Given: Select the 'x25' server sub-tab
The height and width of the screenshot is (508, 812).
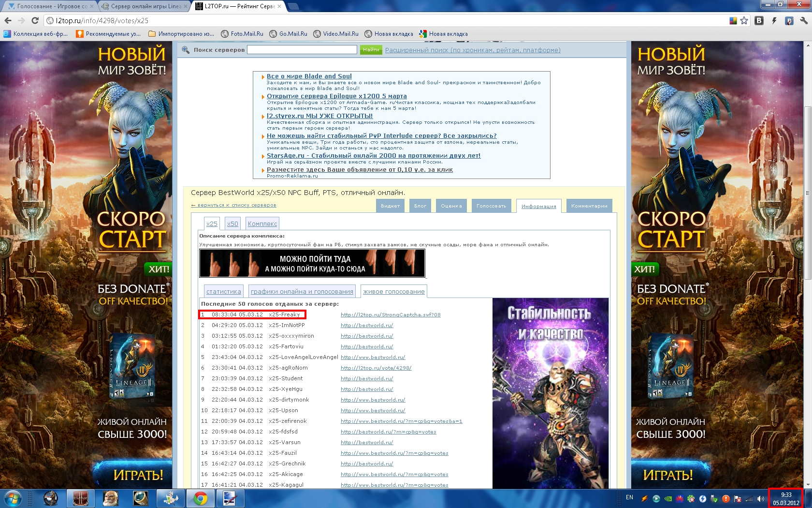Looking at the screenshot, I should click(212, 224).
